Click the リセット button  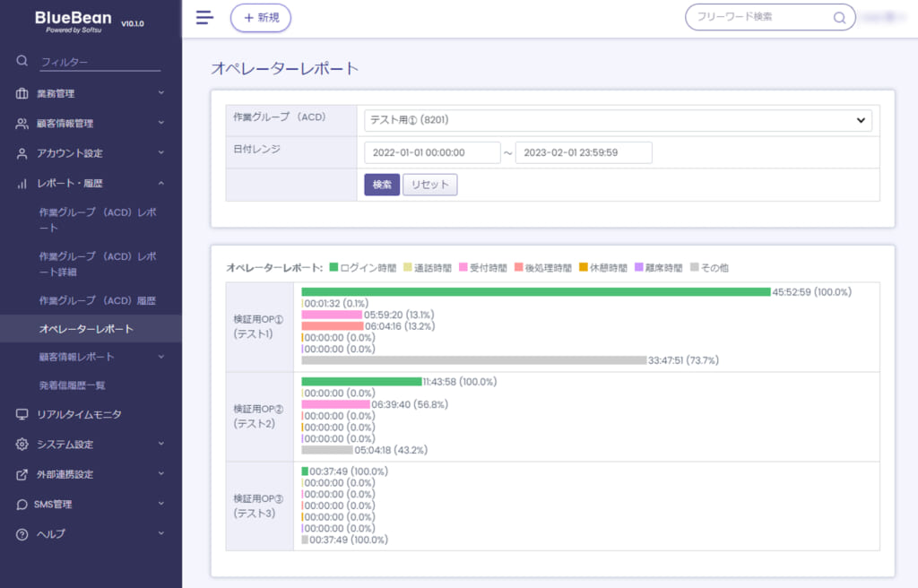pyautogui.click(x=429, y=185)
